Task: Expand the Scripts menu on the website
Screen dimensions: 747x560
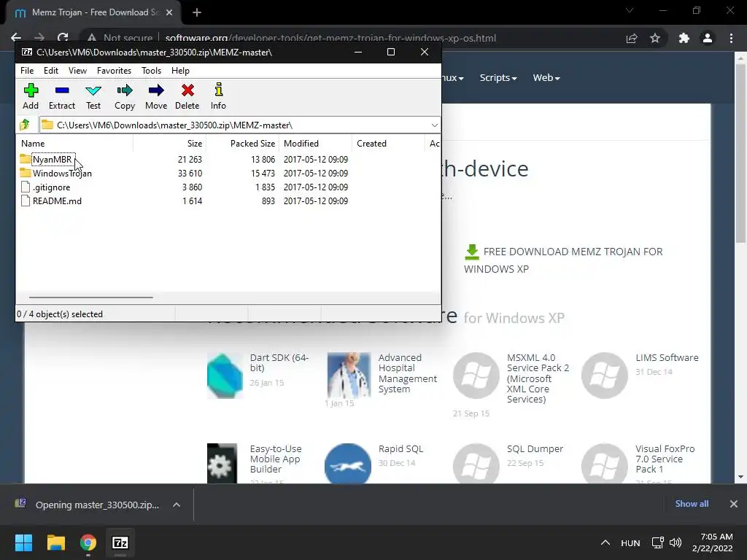Action: coord(498,77)
